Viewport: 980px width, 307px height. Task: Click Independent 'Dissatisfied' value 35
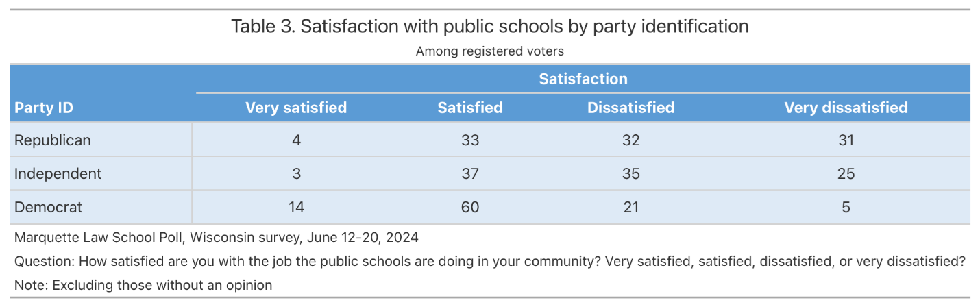coord(630,173)
